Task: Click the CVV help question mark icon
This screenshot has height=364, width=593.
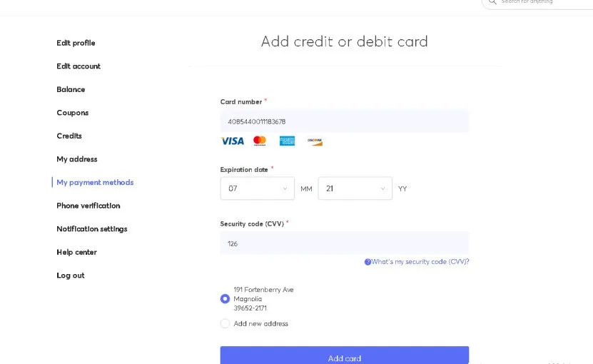Action: pos(368,262)
